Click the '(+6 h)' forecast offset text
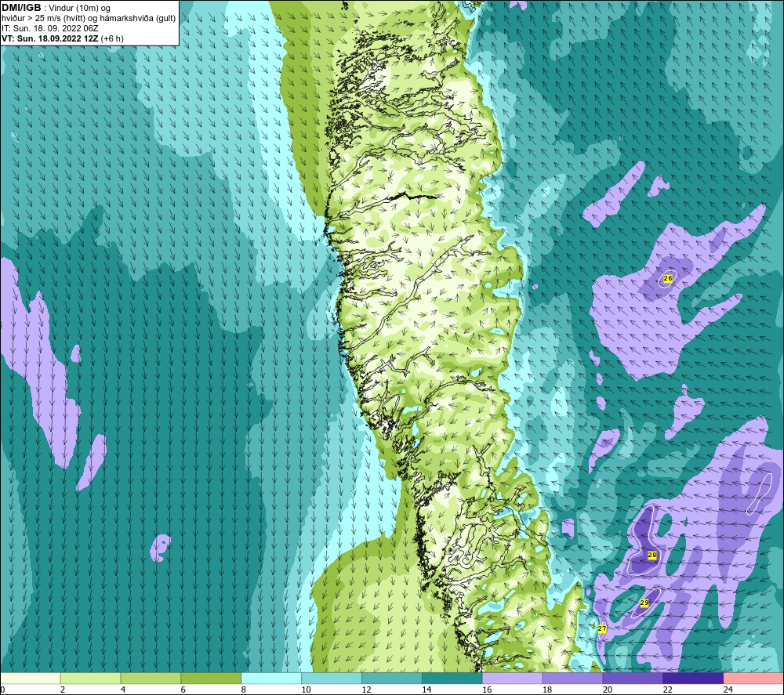 [112, 38]
